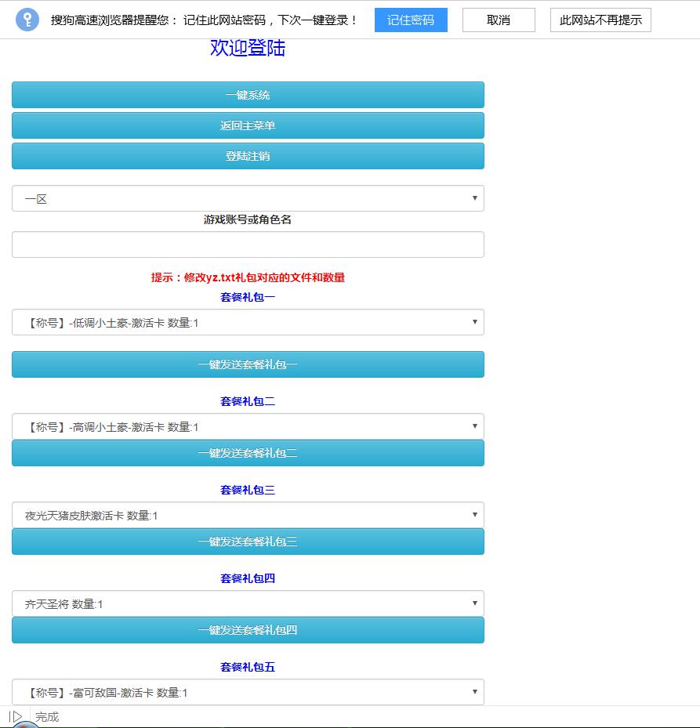Expand the 夜光天猪皮肤激活卡 dropdown
Image resolution: width=700 pixels, height=728 pixels.
(x=248, y=515)
